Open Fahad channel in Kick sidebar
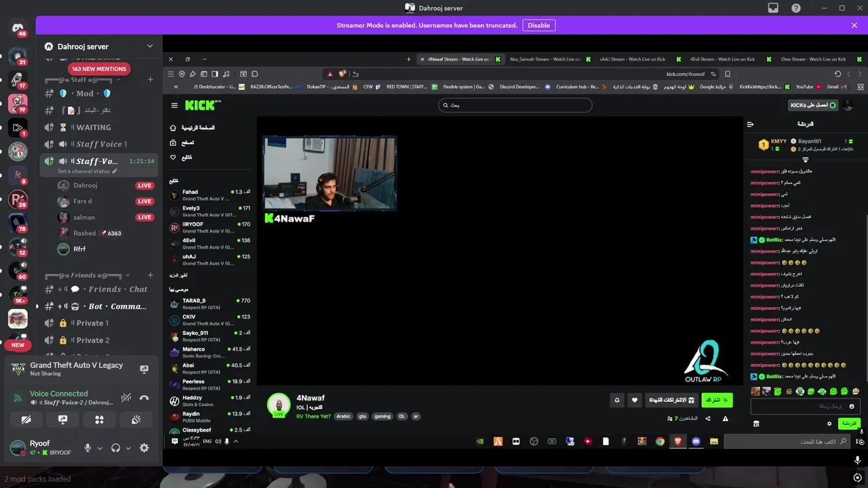The height and width of the screenshot is (488, 868). [x=210, y=195]
